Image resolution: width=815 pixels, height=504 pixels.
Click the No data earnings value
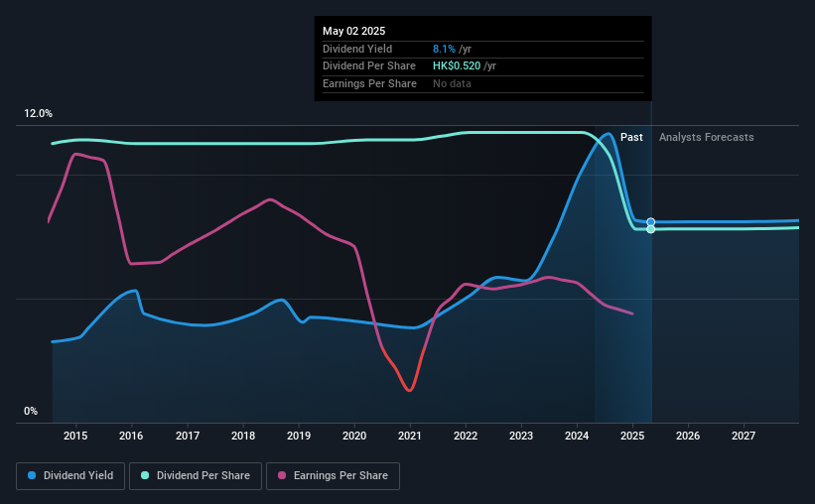(452, 83)
